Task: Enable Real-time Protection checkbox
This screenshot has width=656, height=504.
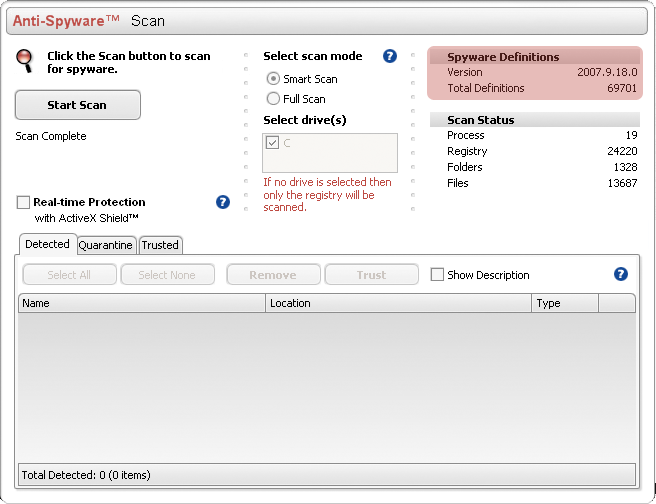Action: click(23, 202)
